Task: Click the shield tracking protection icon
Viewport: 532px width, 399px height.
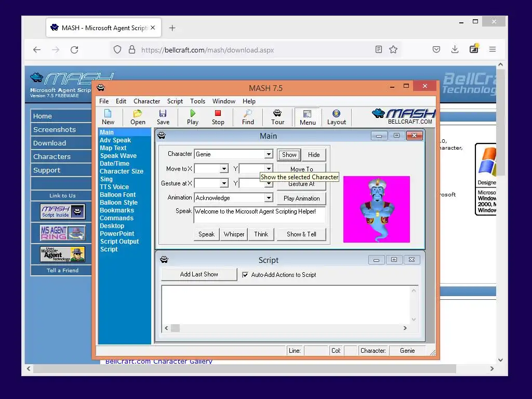Action: (117, 49)
